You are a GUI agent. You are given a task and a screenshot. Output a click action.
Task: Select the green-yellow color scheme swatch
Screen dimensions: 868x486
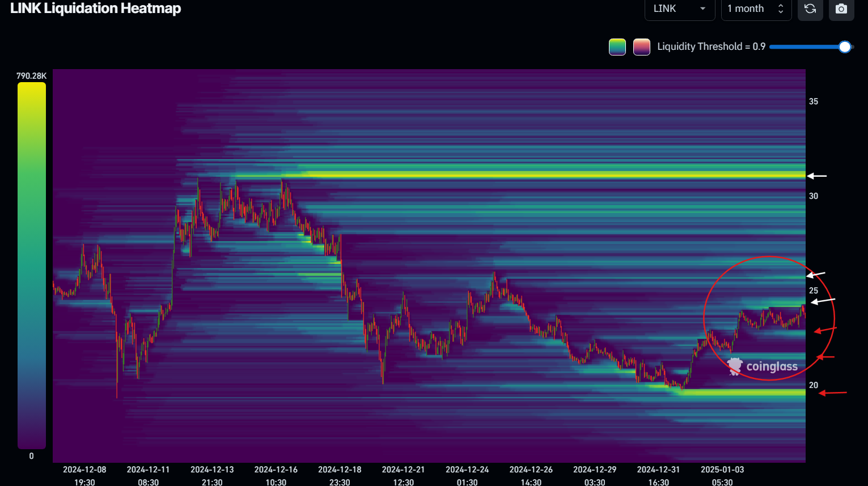click(x=617, y=47)
